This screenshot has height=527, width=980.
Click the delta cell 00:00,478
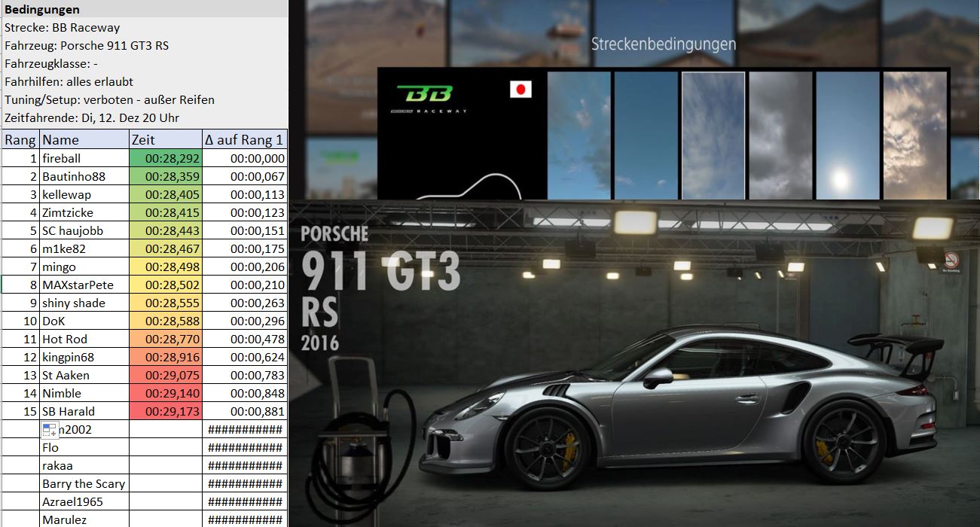[x=245, y=339]
